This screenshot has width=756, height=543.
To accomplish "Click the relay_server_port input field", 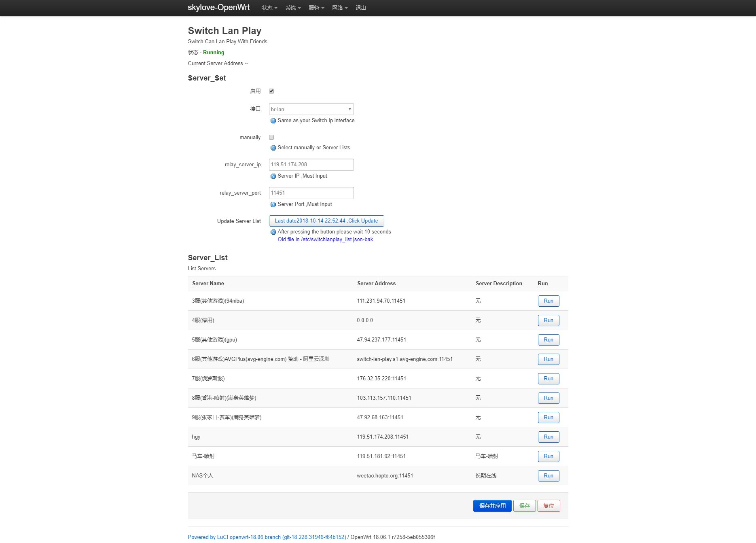I will click(x=311, y=193).
